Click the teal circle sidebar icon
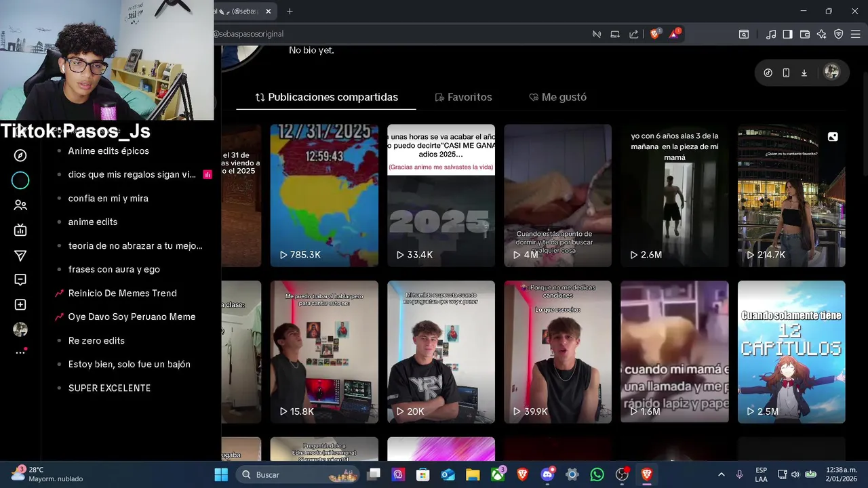 20,180
